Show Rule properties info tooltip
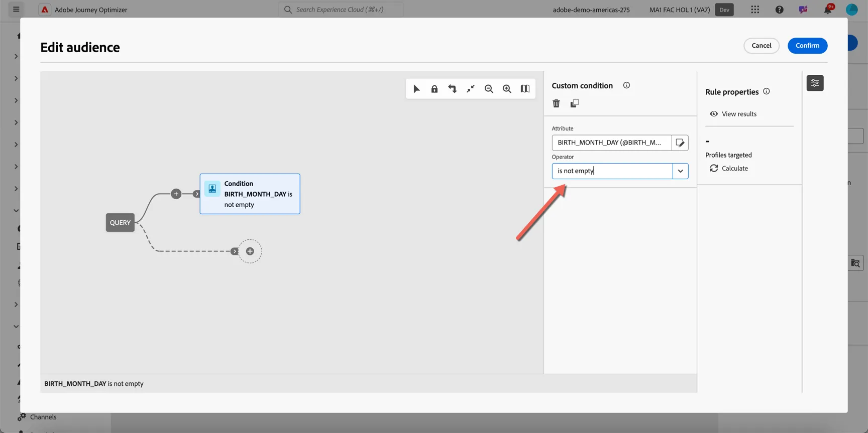This screenshot has width=868, height=433. [767, 91]
